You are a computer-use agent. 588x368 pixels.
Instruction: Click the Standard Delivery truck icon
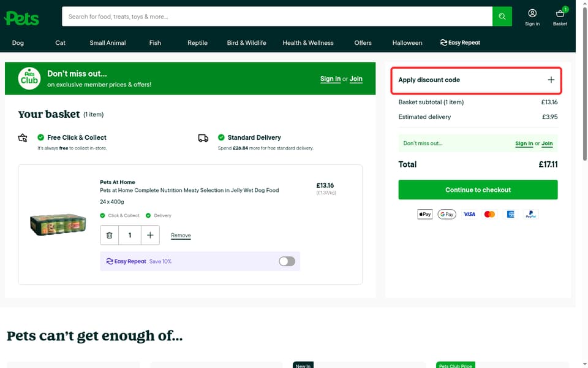coord(203,138)
